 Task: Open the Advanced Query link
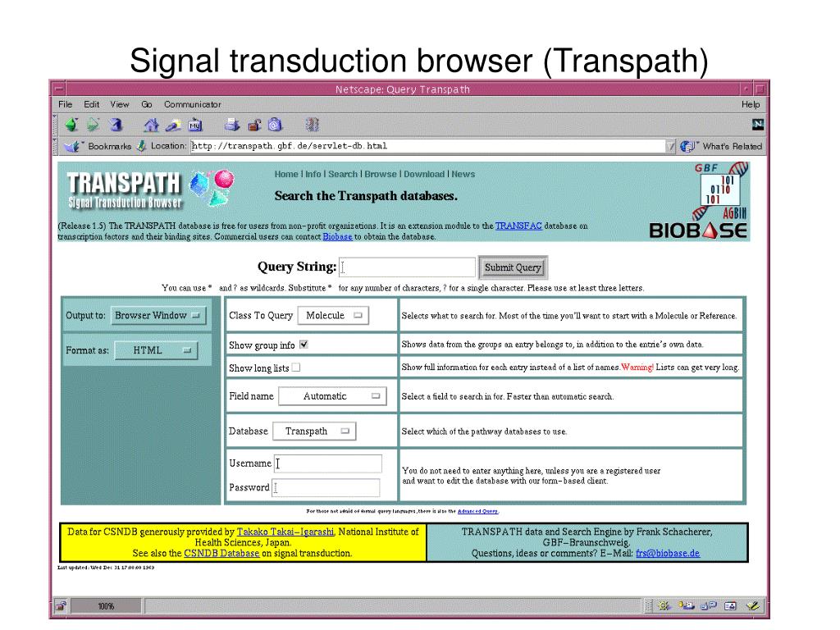[x=478, y=512]
